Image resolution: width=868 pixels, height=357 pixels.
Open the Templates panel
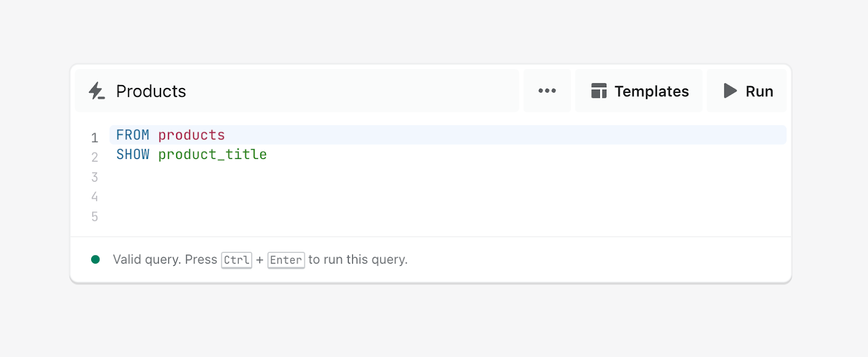click(639, 91)
